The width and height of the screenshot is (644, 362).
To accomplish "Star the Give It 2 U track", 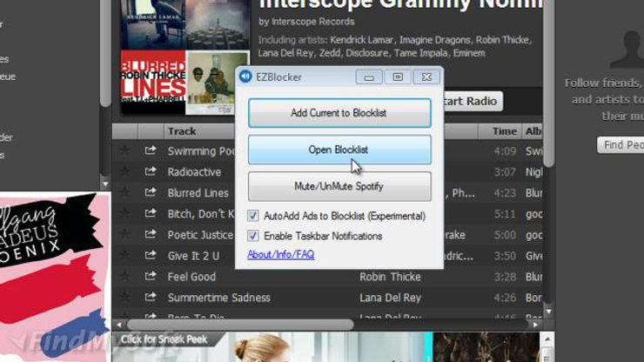I will pyautogui.click(x=124, y=255).
